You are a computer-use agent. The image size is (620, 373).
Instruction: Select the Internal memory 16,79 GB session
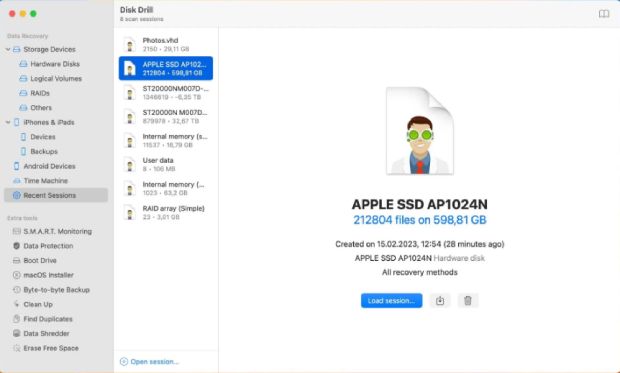point(166,140)
